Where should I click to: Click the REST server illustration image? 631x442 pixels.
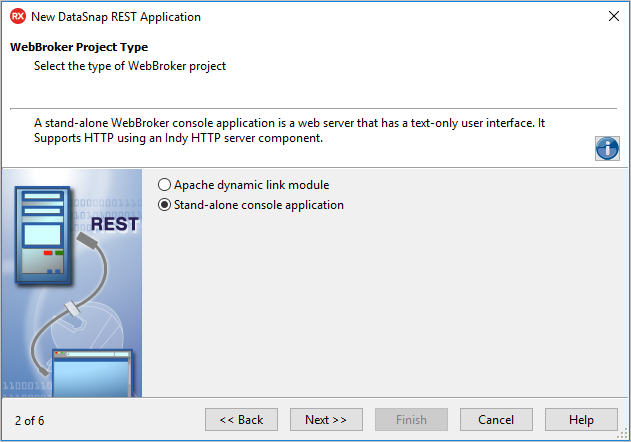click(72, 283)
